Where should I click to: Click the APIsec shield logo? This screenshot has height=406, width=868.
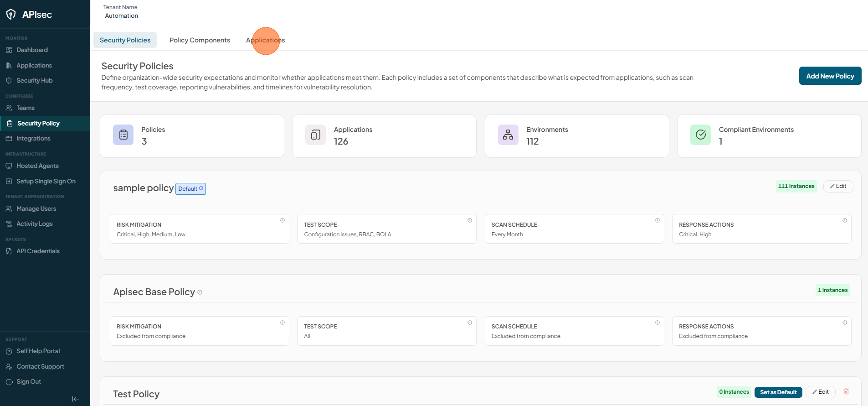point(11,15)
